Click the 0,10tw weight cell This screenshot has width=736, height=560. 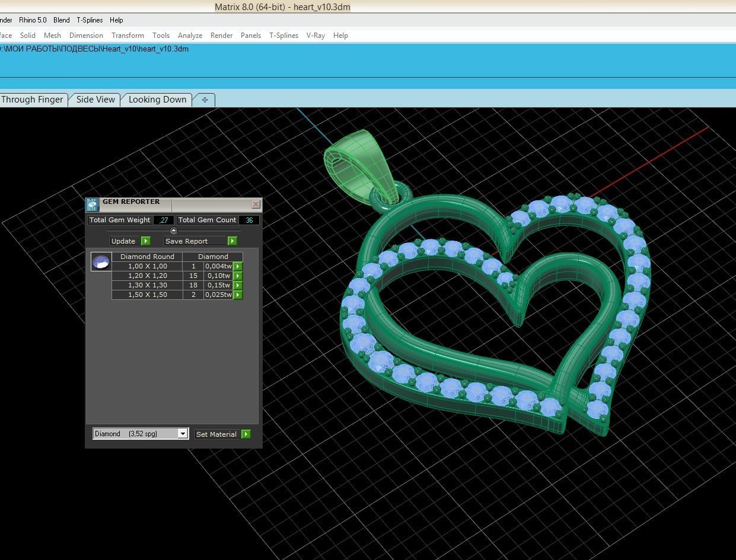(218, 276)
